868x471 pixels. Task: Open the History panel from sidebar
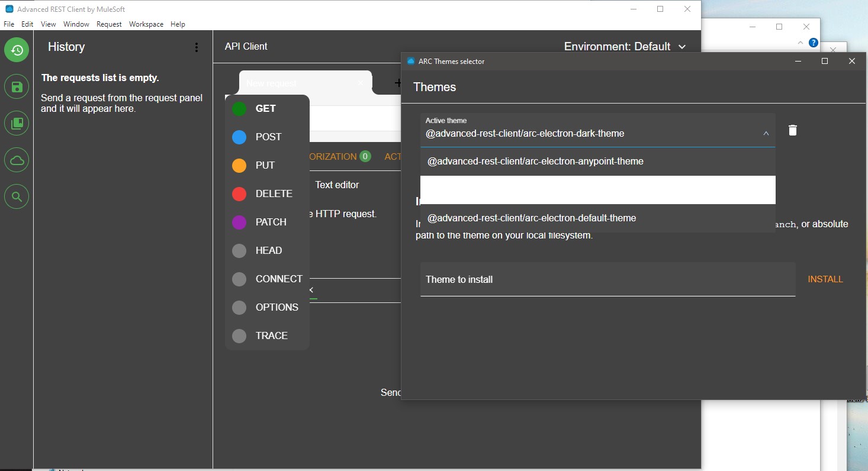17,50
